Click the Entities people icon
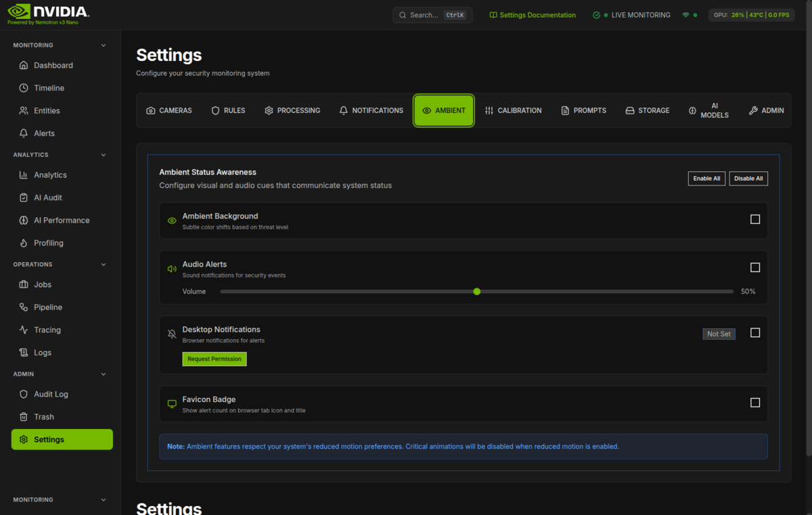 (24, 111)
